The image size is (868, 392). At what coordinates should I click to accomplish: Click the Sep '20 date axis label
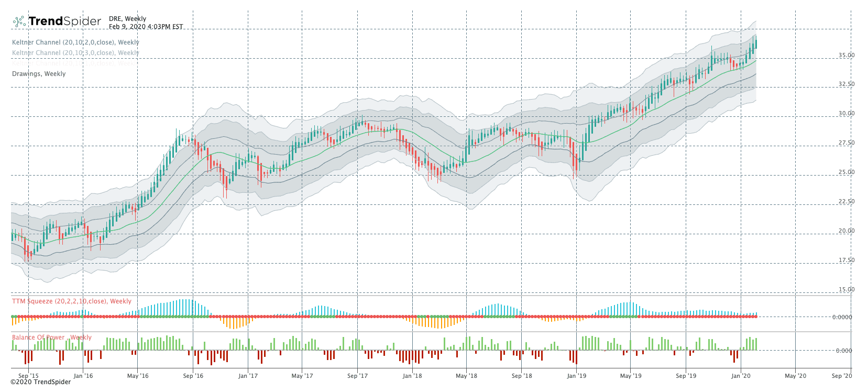point(842,376)
